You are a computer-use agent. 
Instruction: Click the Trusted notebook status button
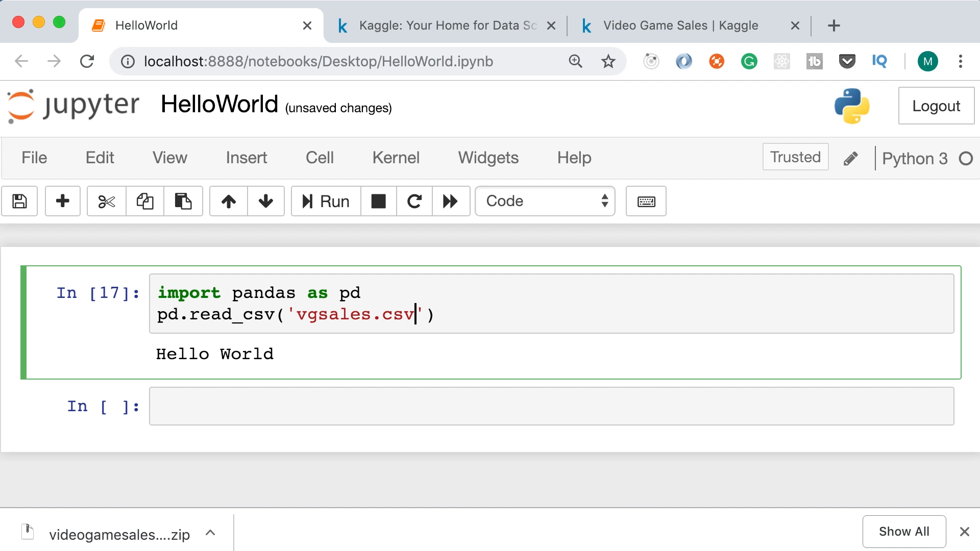(x=795, y=157)
